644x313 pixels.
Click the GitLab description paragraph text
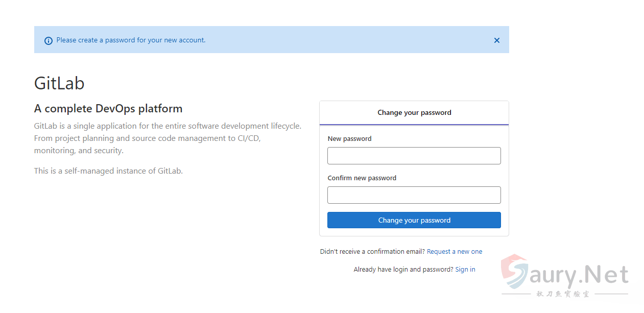pos(168,138)
